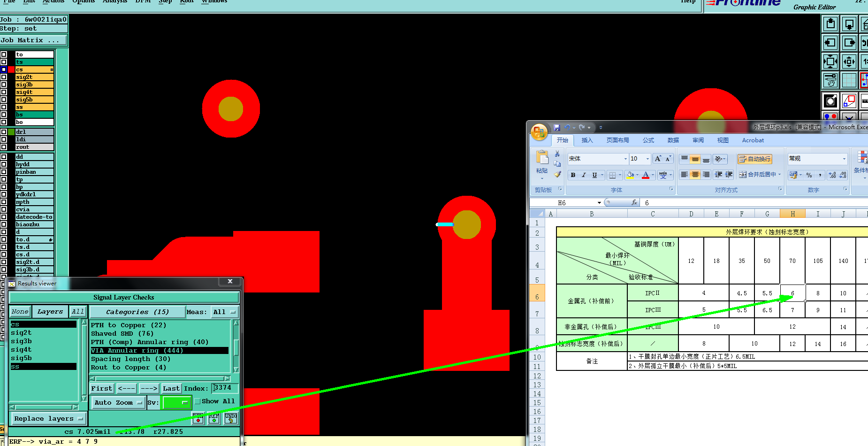Open the Page Layout ribbon tab

617,140
